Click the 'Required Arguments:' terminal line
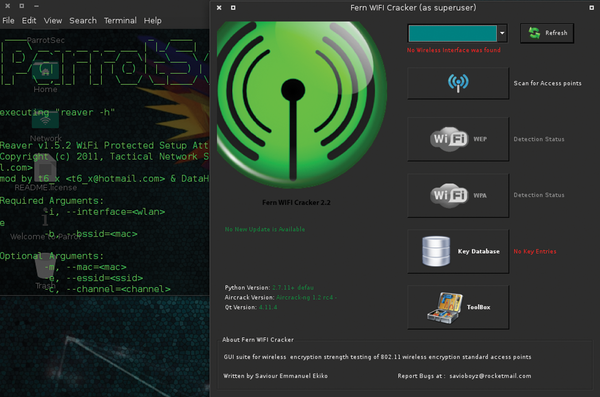Image resolution: width=600 pixels, height=397 pixels. [52, 201]
